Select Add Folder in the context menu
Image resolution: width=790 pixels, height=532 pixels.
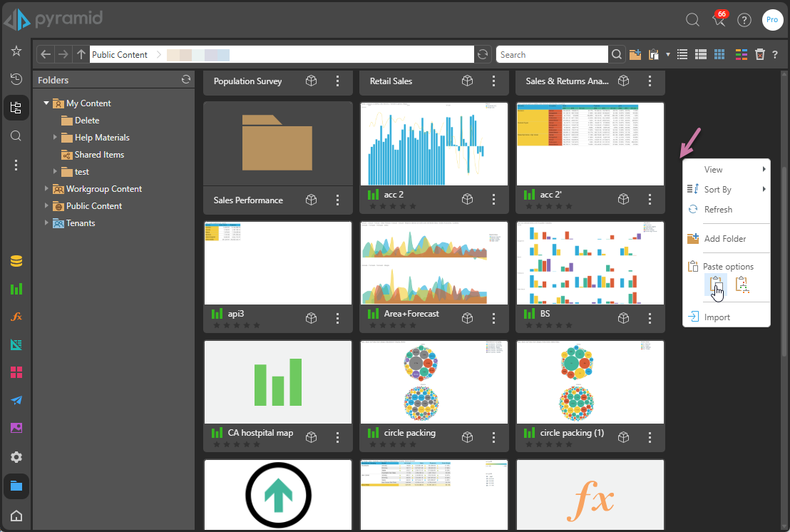click(x=724, y=239)
